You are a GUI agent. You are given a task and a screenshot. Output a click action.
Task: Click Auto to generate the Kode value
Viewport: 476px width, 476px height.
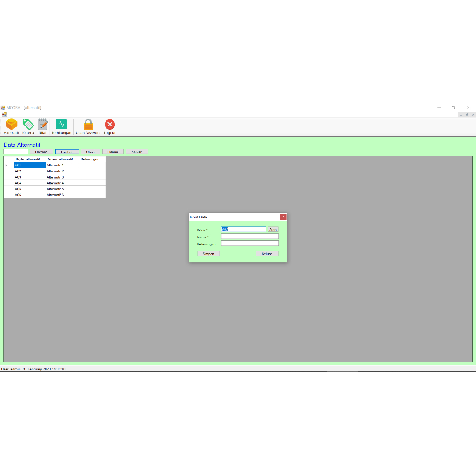273,229
